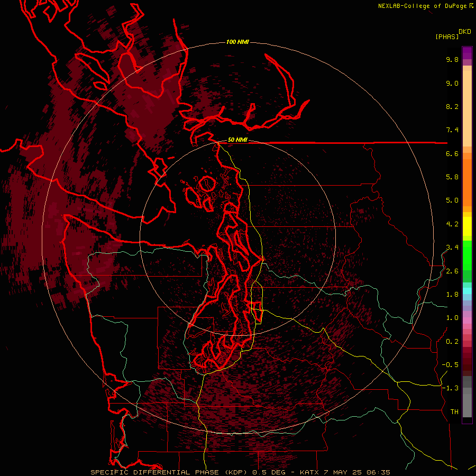Click the [PHAS] legend unit label
476x476 pixels.
(447, 36)
